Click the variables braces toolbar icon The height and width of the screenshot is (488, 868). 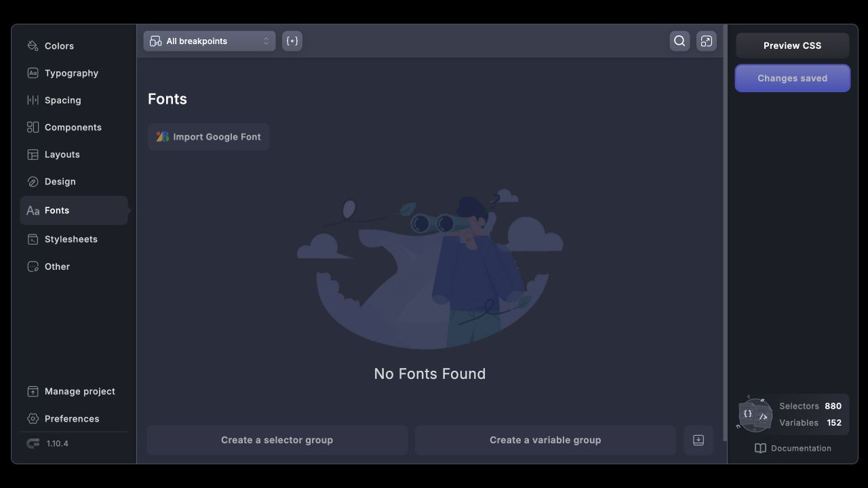coord(292,41)
